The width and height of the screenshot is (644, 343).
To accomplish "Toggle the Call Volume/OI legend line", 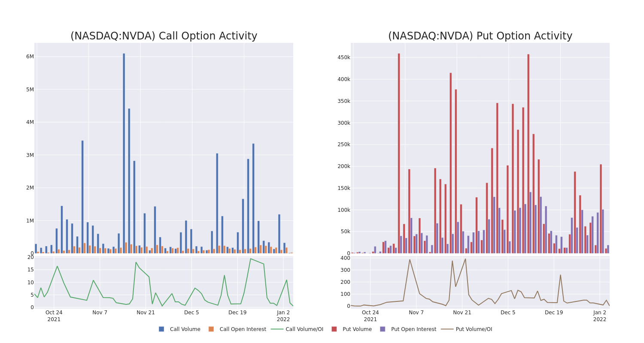I will [277, 329].
